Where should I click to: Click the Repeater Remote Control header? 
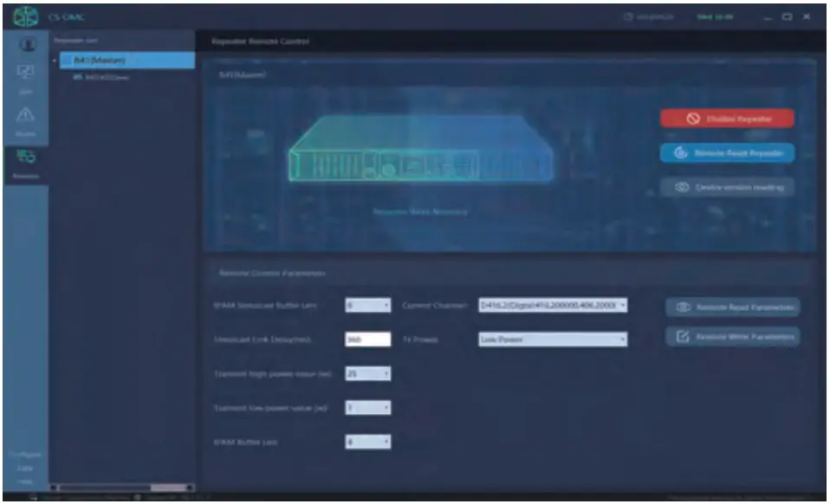tap(260, 42)
